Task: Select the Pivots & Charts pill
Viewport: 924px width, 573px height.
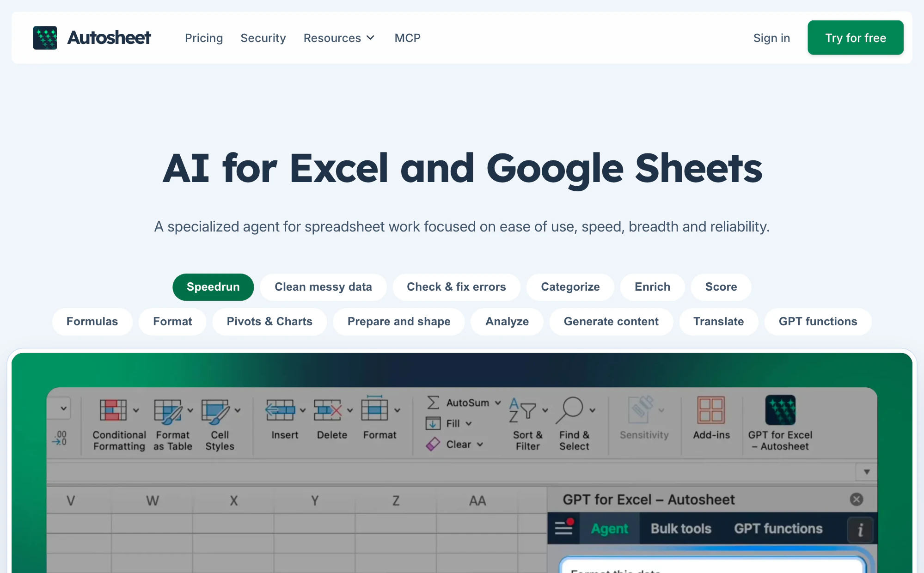Action: coord(269,322)
